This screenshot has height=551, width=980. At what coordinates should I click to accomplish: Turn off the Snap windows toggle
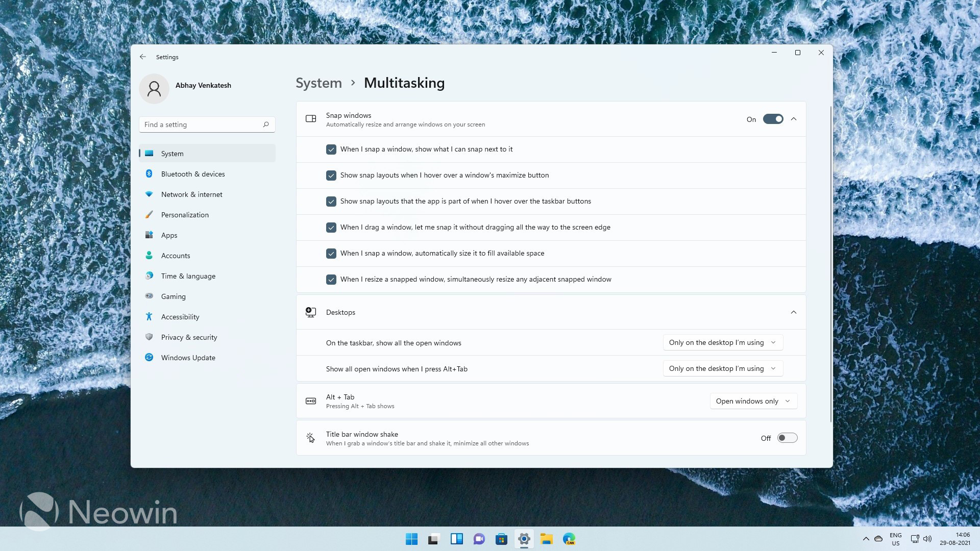tap(773, 119)
